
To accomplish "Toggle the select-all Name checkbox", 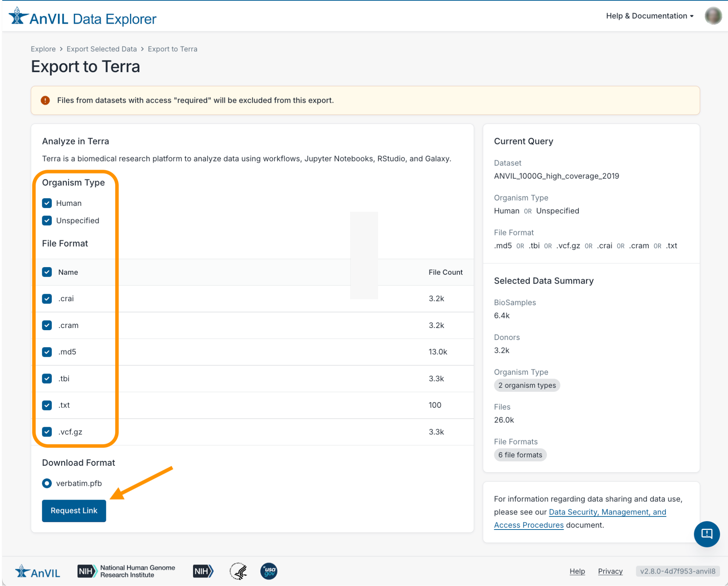I will [x=47, y=272].
